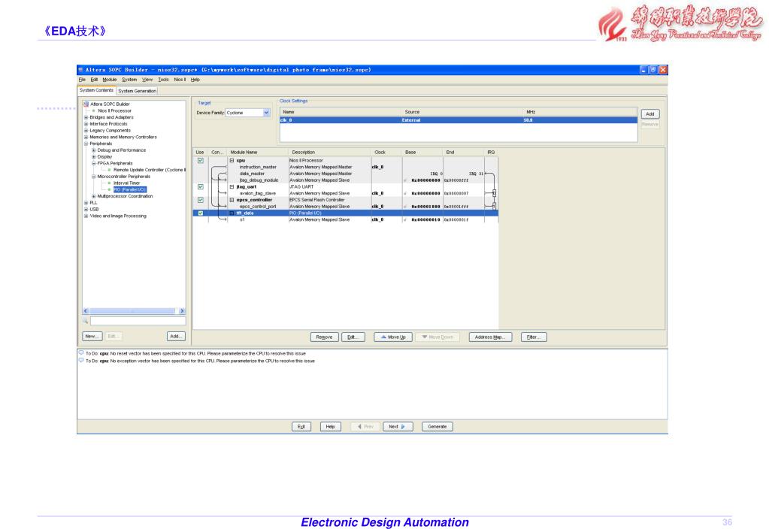Select PIO (Parallel I/O) in the tree

(x=130, y=190)
